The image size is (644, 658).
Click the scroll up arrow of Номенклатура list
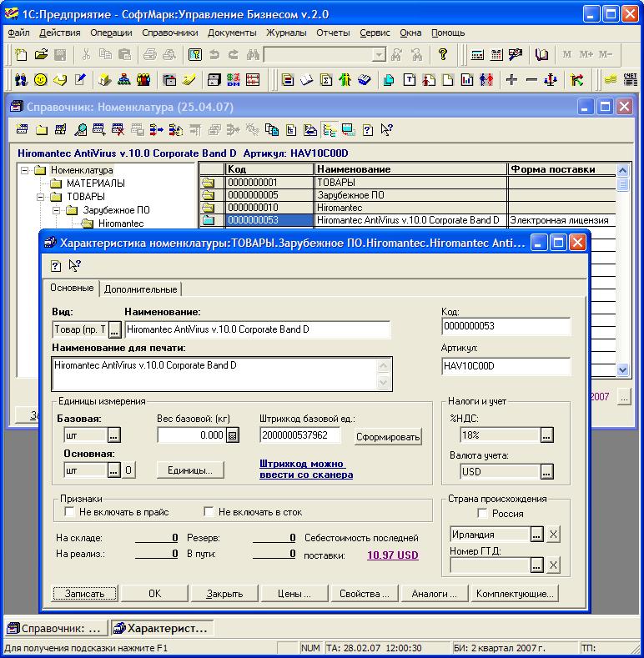coord(622,170)
